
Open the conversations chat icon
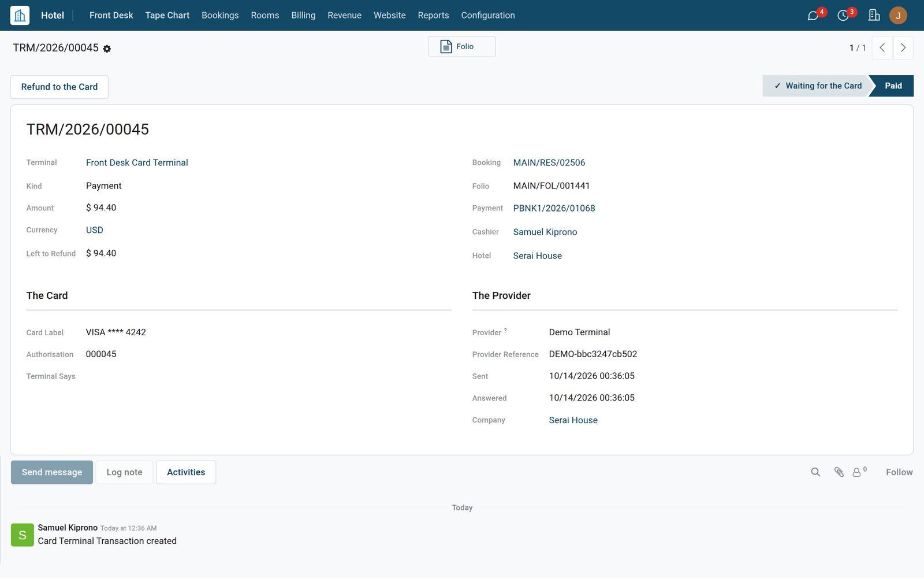point(813,16)
